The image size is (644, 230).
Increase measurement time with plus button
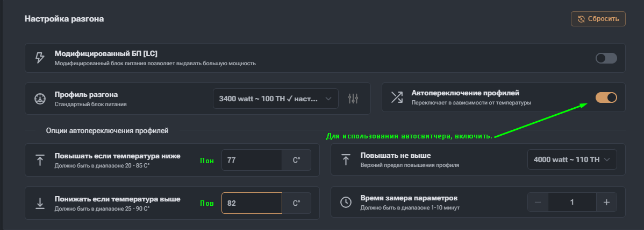pos(606,203)
